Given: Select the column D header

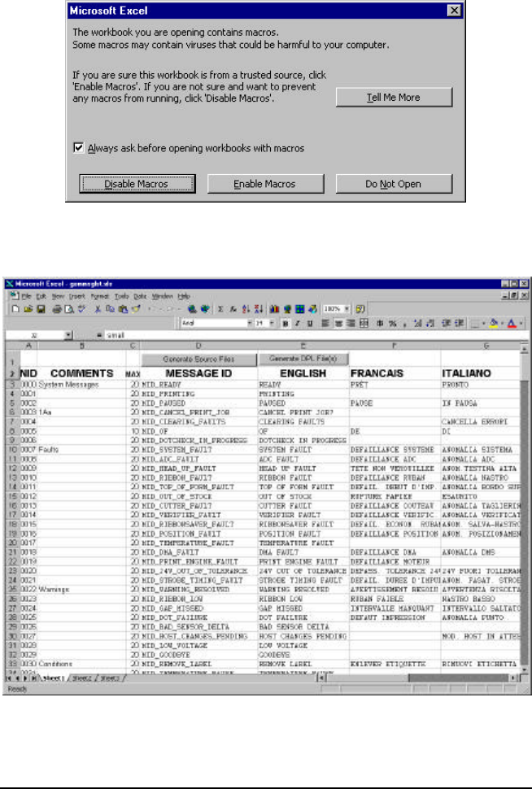Looking at the screenshot, I should pos(198,346).
